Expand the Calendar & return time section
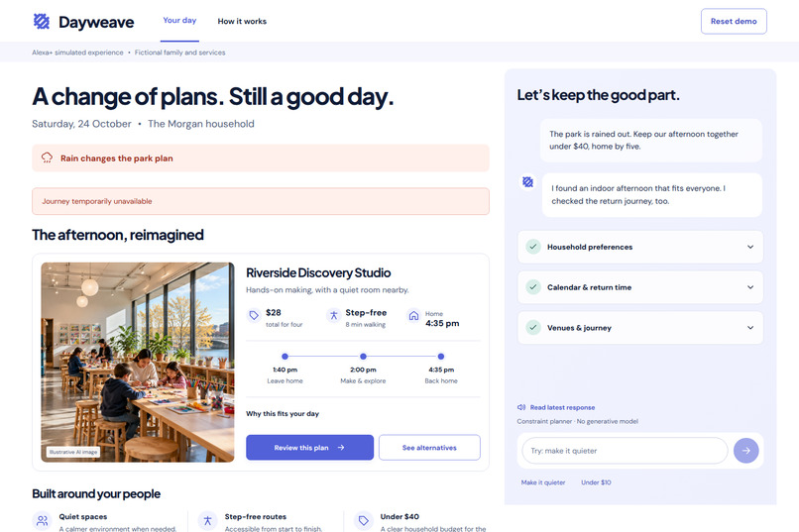 click(x=640, y=287)
